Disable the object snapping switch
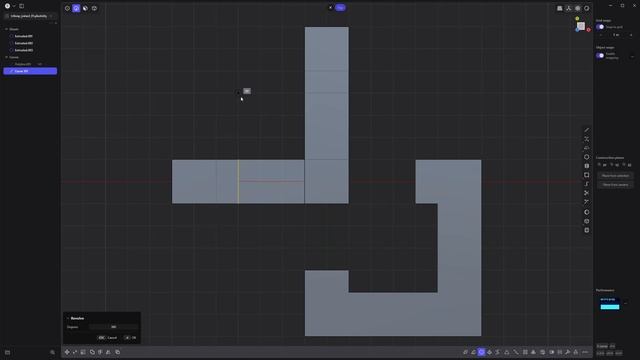Viewport: 640px width, 360px height. [x=600, y=56]
